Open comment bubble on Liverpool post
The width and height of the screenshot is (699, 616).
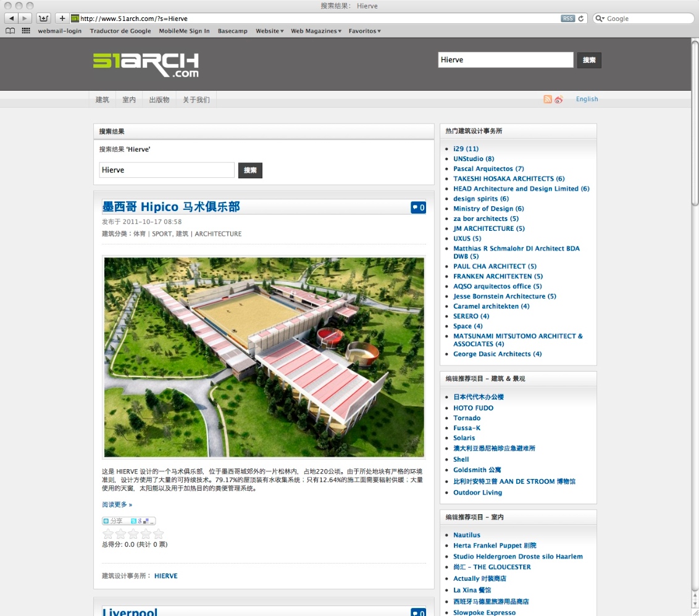(418, 612)
